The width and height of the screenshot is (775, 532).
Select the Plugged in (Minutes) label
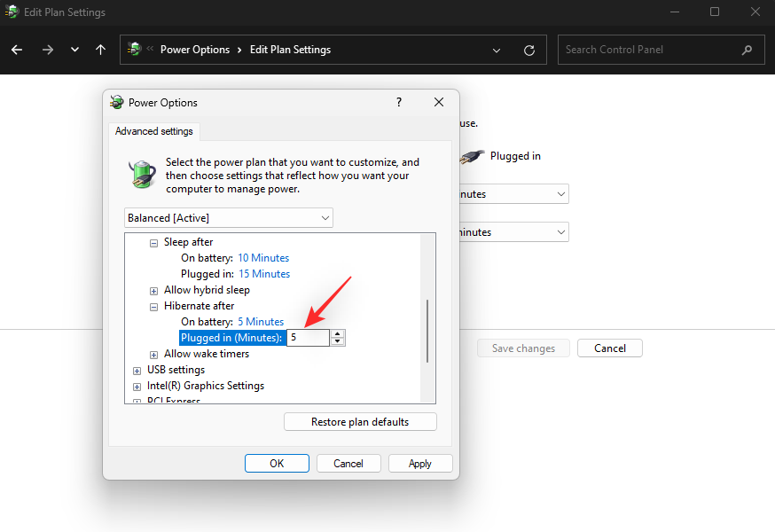click(231, 338)
